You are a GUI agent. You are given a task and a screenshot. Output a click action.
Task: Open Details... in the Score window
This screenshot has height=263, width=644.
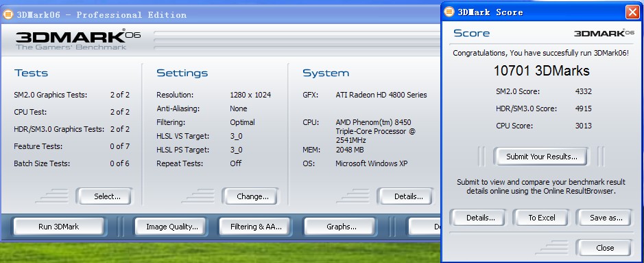479,218
